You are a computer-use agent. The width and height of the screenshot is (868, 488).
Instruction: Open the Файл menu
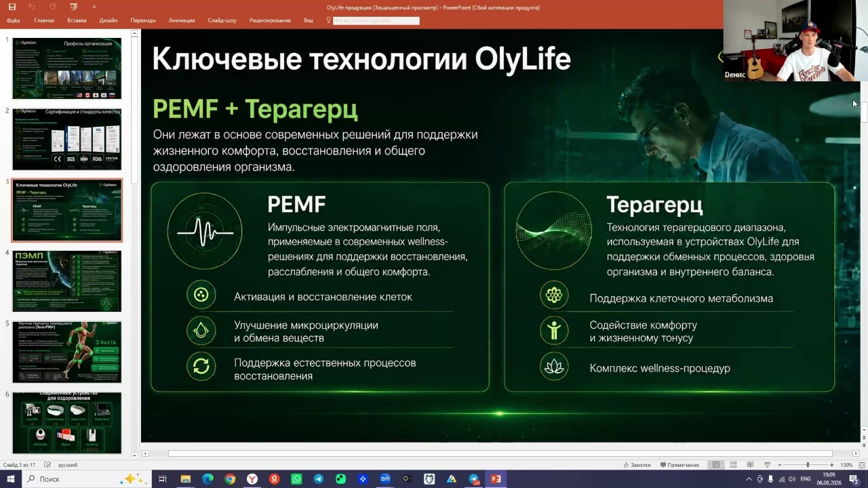click(x=13, y=20)
